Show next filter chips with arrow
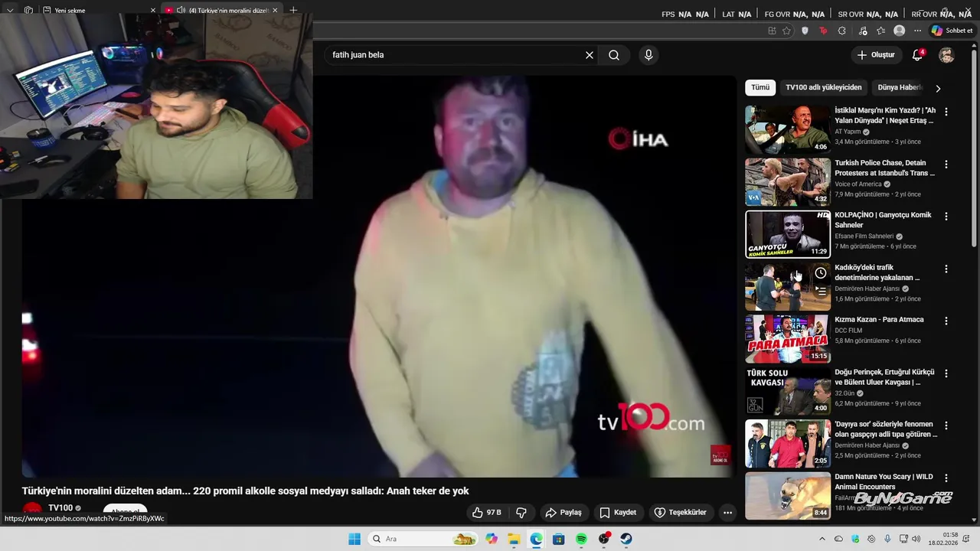The width and height of the screenshot is (980, 551). click(x=938, y=88)
